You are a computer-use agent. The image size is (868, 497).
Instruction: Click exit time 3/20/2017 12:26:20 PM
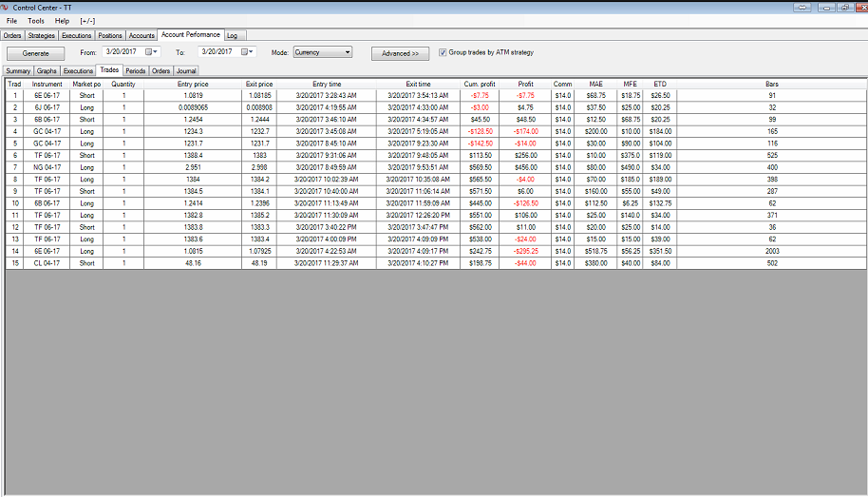[x=418, y=216]
